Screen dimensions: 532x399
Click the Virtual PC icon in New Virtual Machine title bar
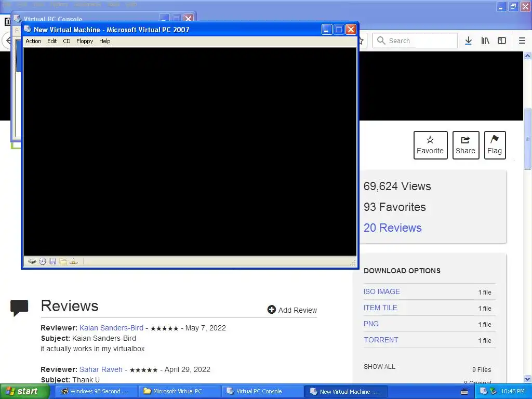pos(28,29)
